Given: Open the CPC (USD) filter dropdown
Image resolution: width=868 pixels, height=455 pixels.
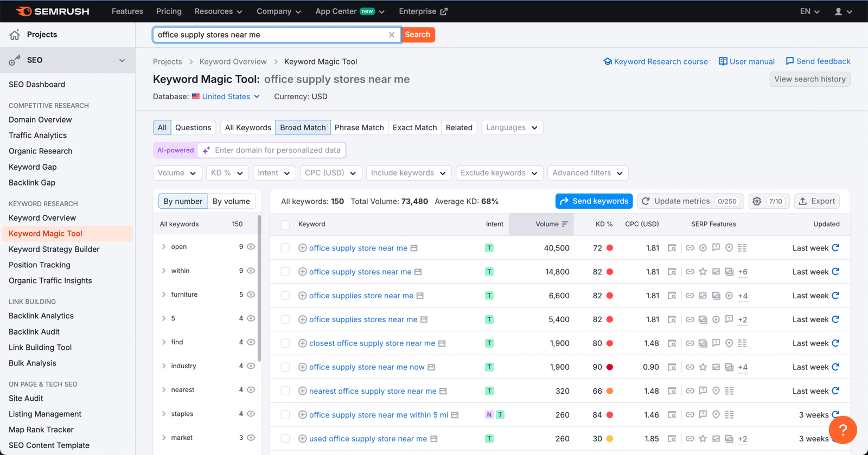Looking at the screenshot, I should 330,173.
